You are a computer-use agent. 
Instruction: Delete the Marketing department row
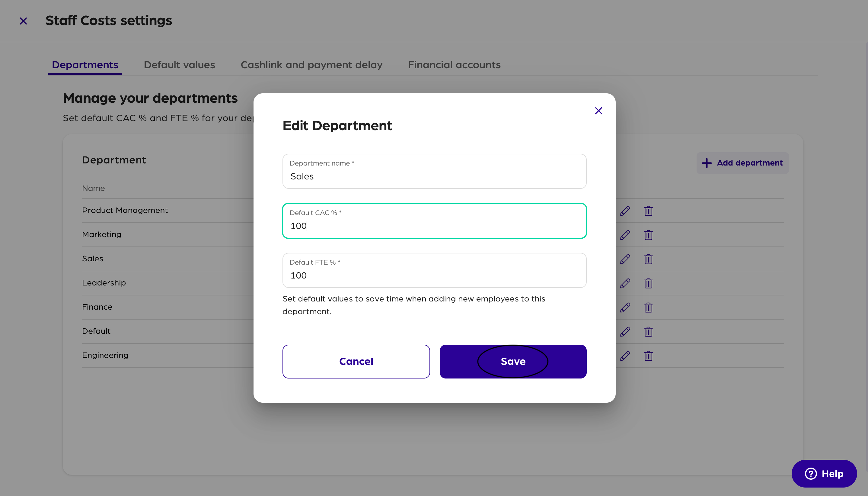coord(648,235)
